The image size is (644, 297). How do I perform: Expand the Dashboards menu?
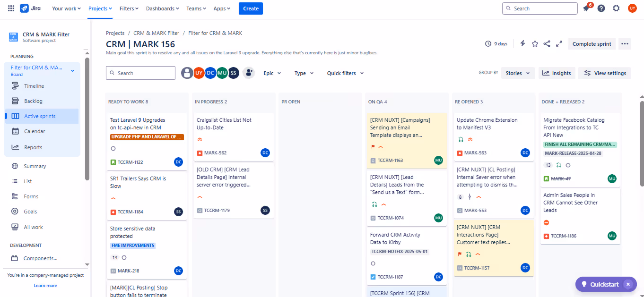pyautogui.click(x=163, y=8)
